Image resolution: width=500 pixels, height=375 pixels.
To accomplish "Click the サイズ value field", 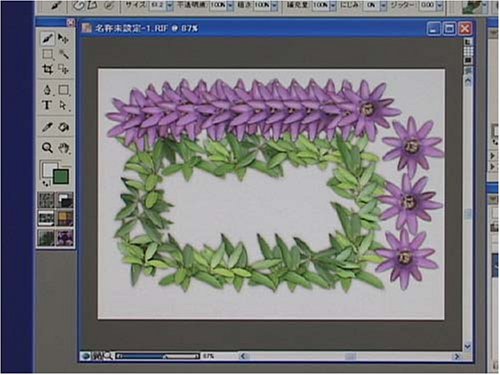I will pos(158,5).
